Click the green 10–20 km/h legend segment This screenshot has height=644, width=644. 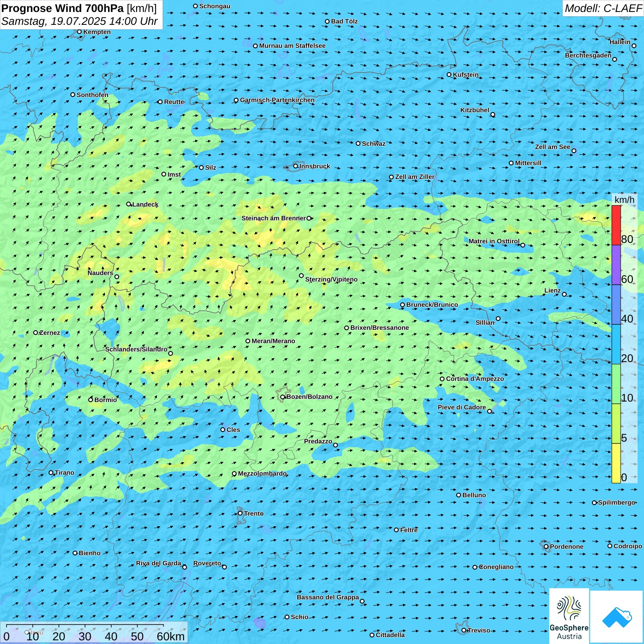[x=616, y=384]
